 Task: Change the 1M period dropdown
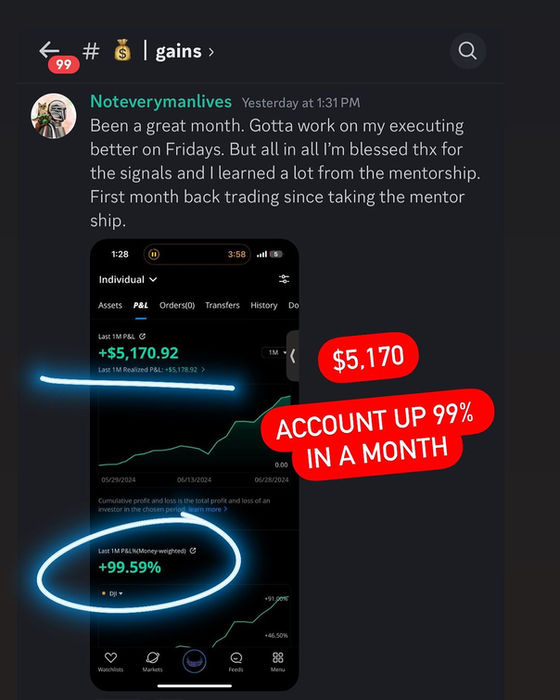(276, 353)
